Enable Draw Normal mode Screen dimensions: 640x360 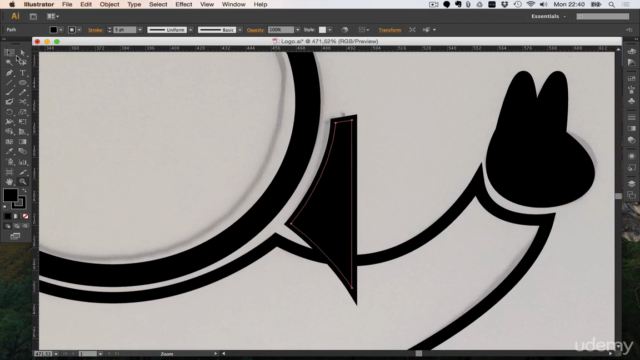point(7,226)
